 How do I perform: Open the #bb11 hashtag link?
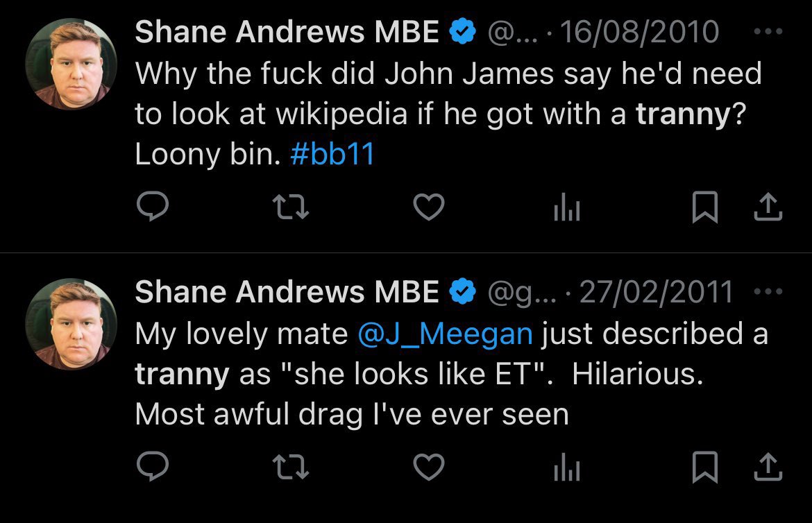(332, 154)
